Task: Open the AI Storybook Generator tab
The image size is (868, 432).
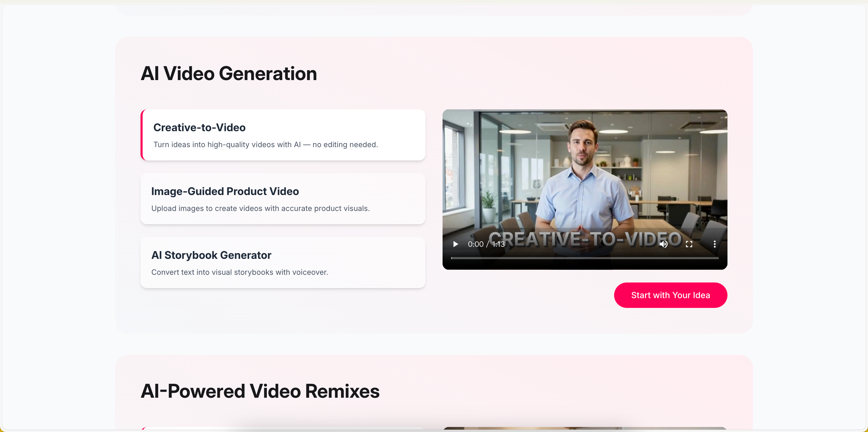Action: tap(283, 262)
